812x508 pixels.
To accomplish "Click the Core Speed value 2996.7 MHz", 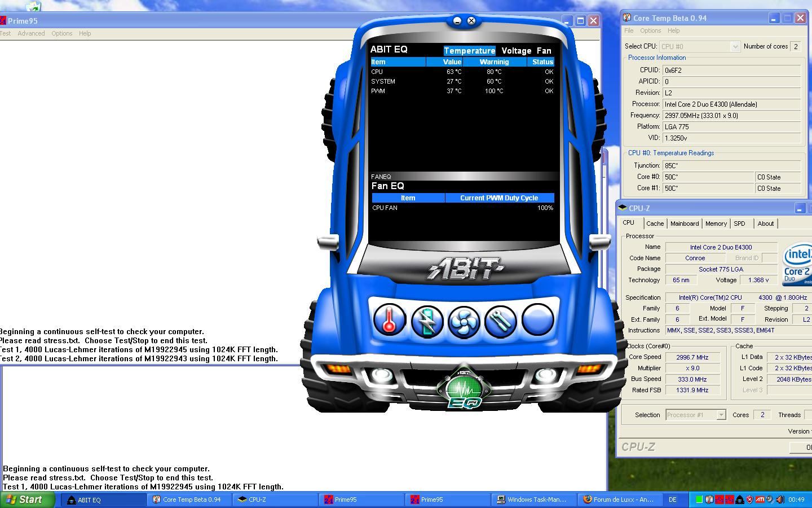I will coord(692,357).
